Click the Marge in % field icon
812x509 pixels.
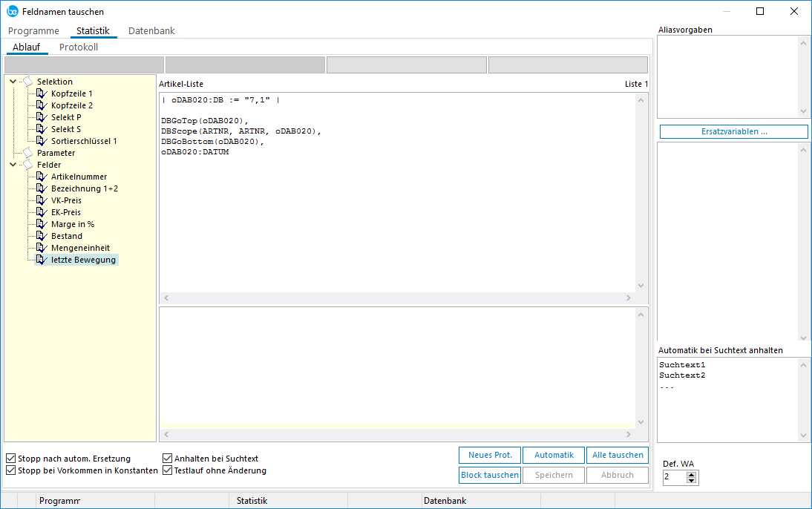coord(42,224)
